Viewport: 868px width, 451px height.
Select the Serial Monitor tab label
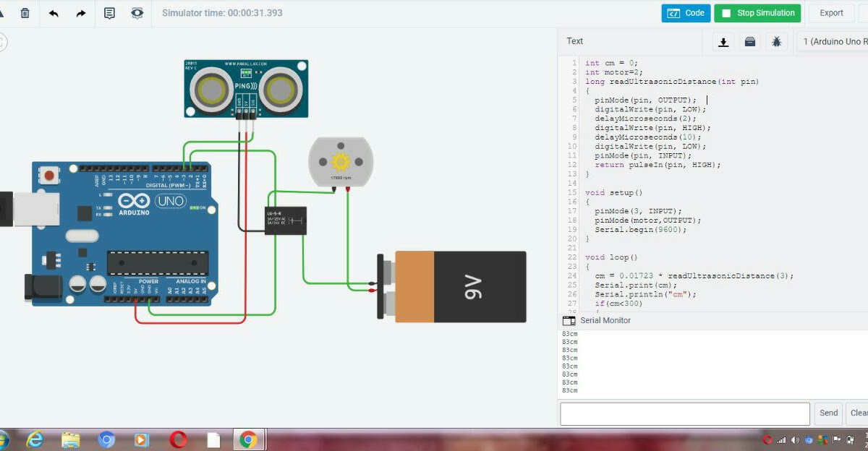606,320
